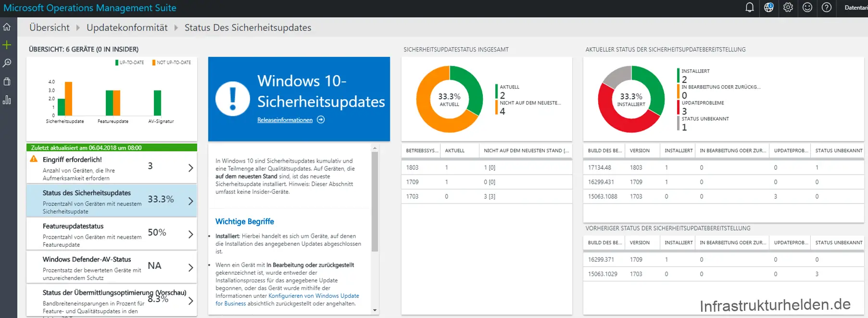Click the description panel scrollbar thumb
The width and height of the screenshot is (868, 318).
tap(375, 202)
